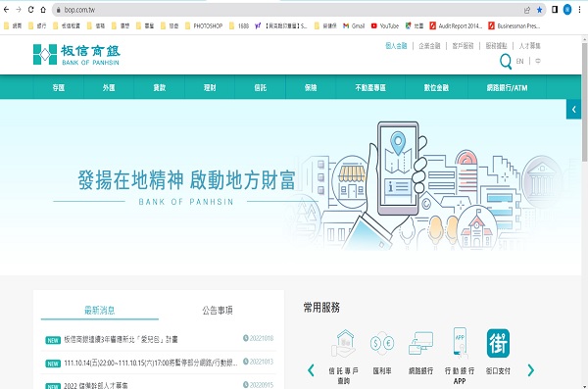Click the scrollbar down arrow at the bottom
Image resolution: width=588 pixels, height=389 pixels.
point(585,386)
